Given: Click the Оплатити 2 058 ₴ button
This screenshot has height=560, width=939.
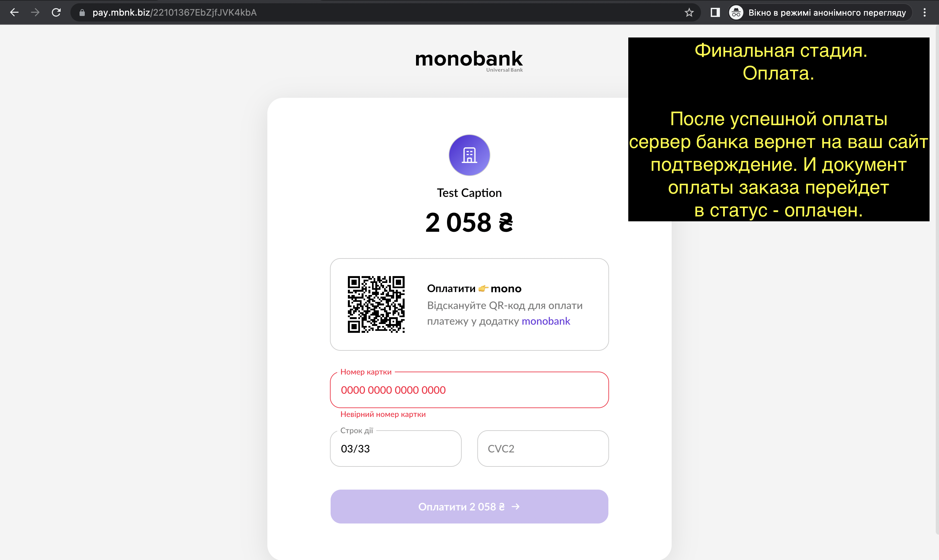Looking at the screenshot, I should (x=469, y=507).
